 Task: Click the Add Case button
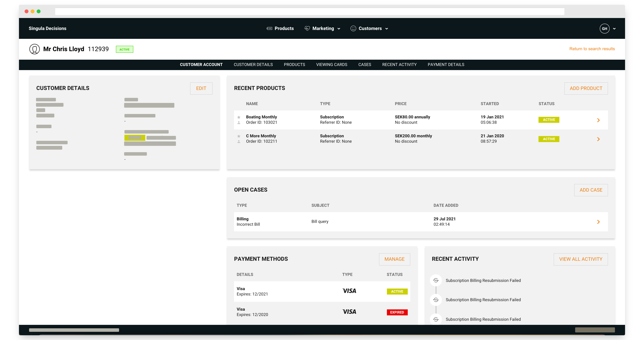pos(591,190)
